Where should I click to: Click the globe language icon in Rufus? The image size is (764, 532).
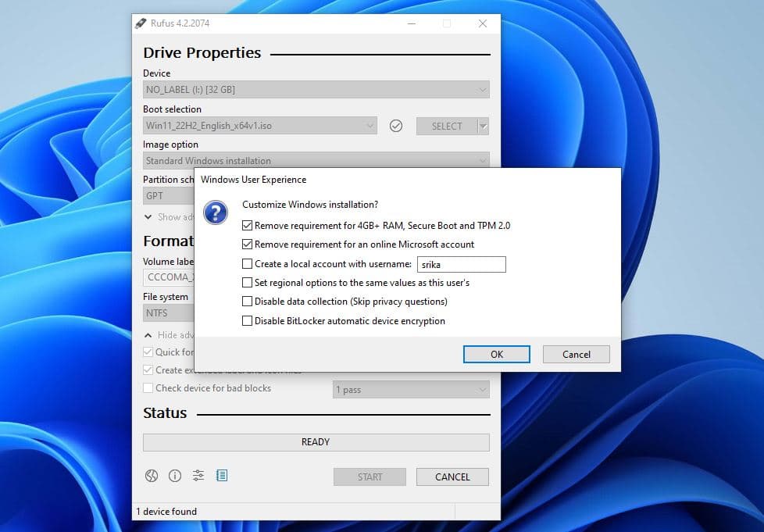[x=152, y=476]
